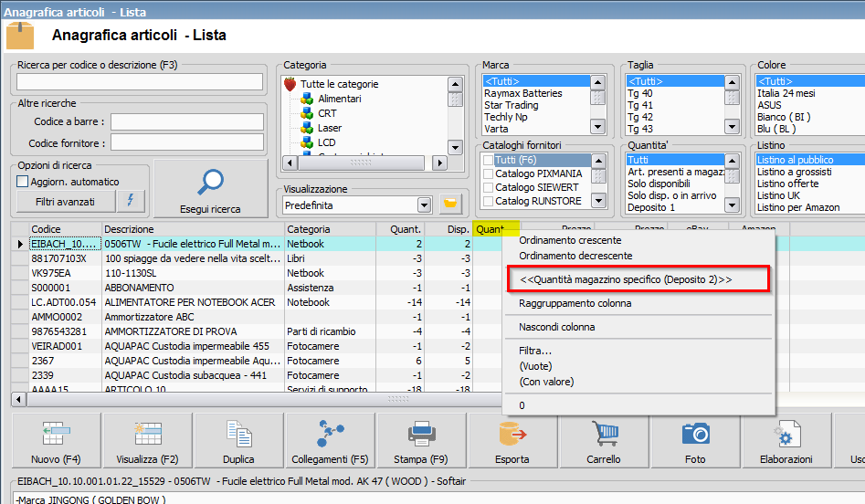Click the Nuovo (F4) button
Viewport: 865px width, 504px height.
[x=56, y=440]
